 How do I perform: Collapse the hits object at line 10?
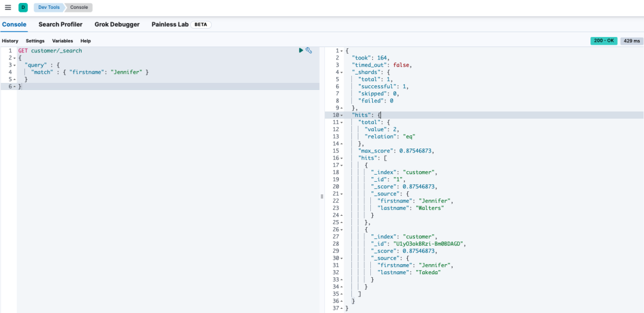click(x=342, y=115)
